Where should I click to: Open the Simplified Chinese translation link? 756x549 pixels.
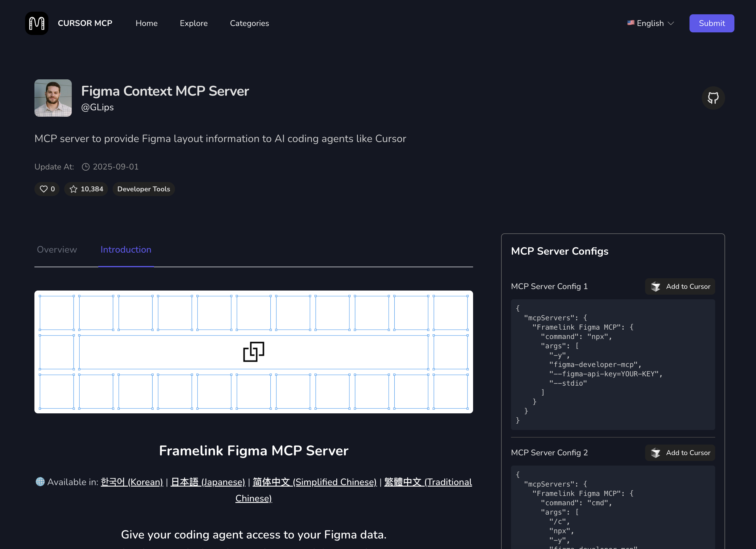(315, 482)
